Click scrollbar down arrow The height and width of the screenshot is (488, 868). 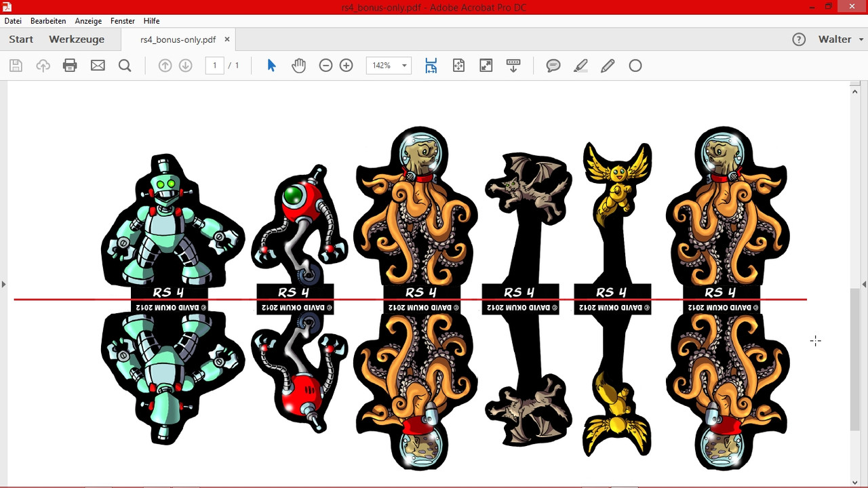coord(854,482)
